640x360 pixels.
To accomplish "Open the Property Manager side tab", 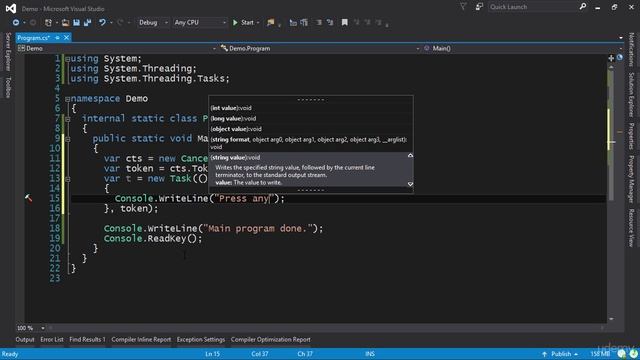I will pyautogui.click(x=631, y=178).
